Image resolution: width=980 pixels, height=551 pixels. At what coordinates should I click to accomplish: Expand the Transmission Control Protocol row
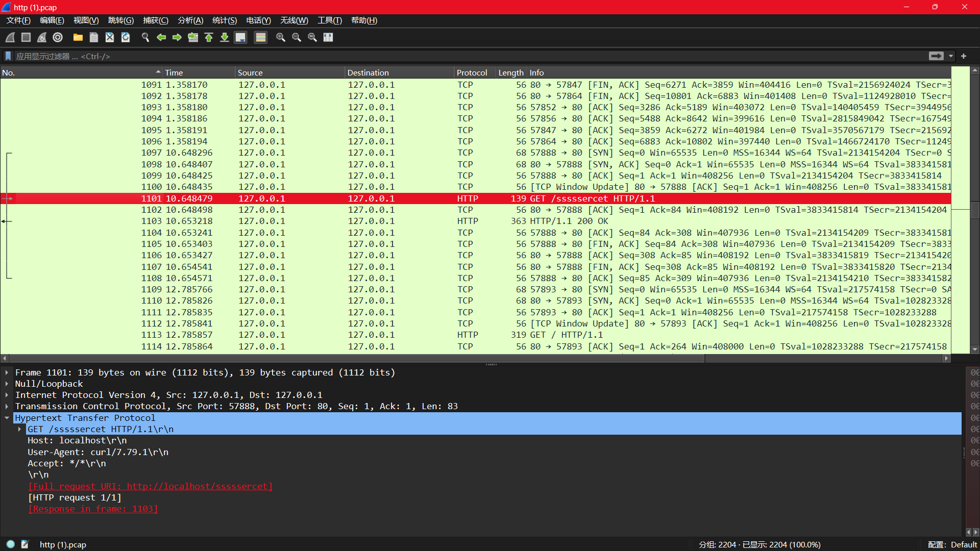pos(7,406)
